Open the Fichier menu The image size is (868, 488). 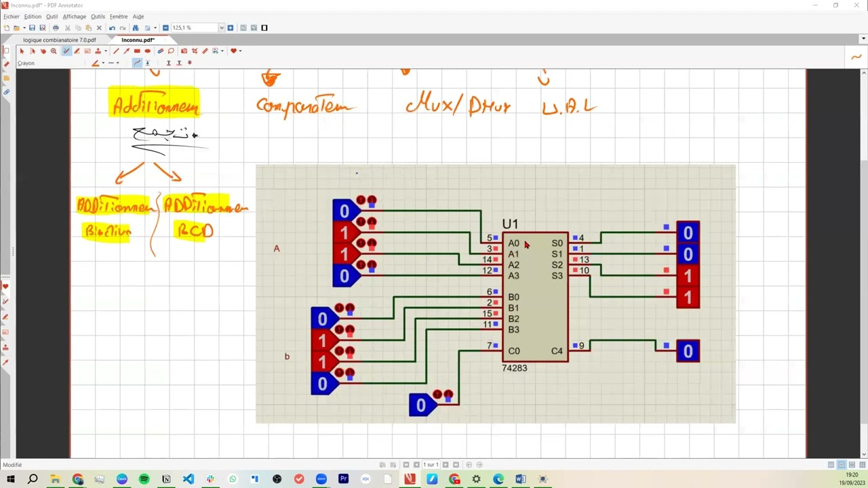coord(11,16)
